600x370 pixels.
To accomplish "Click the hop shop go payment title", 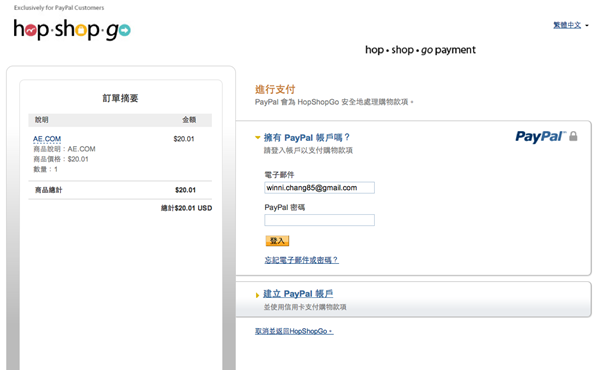I will (420, 50).
